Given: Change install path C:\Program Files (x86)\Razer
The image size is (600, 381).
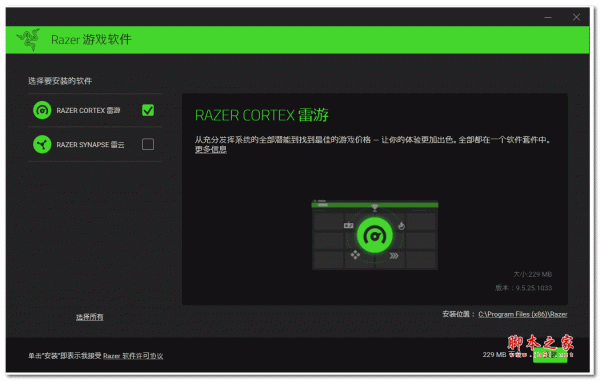Looking at the screenshot, I should (x=523, y=314).
